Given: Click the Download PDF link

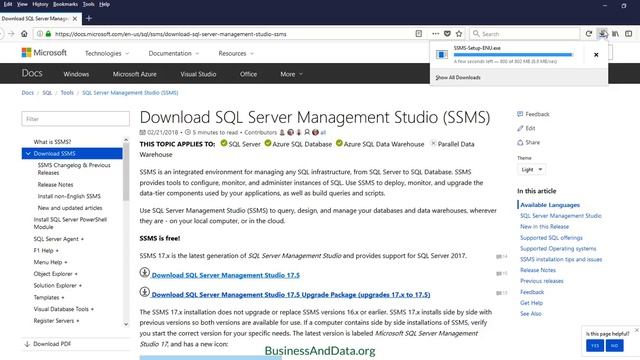Looking at the screenshot, I should 48,344.
